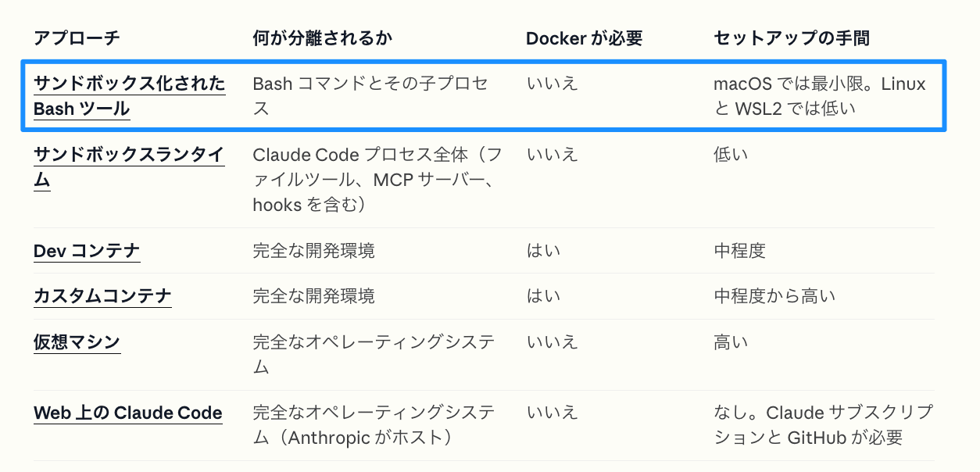Click はい in the Dev コンテナ row
The height and width of the screenshot is (472, 980).
point(543,251)
